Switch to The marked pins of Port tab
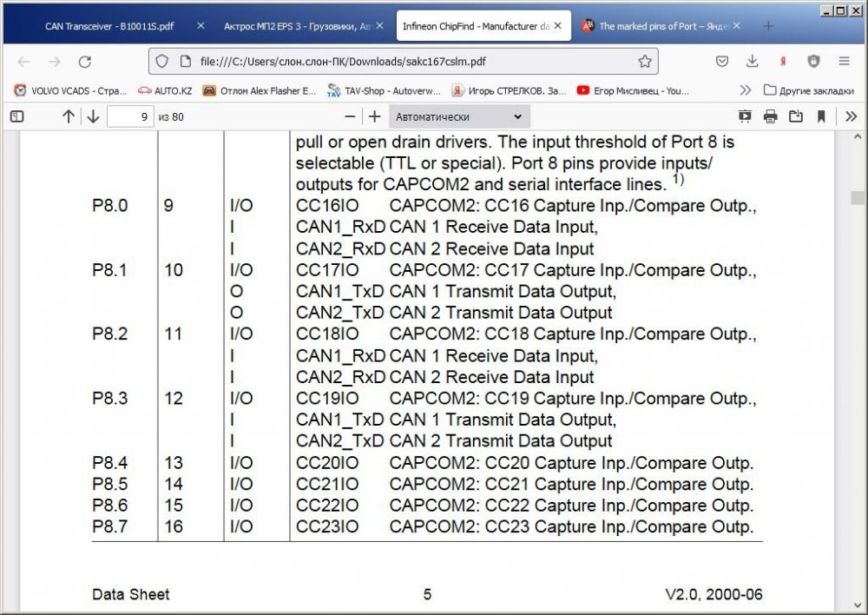 coord(656,26)
